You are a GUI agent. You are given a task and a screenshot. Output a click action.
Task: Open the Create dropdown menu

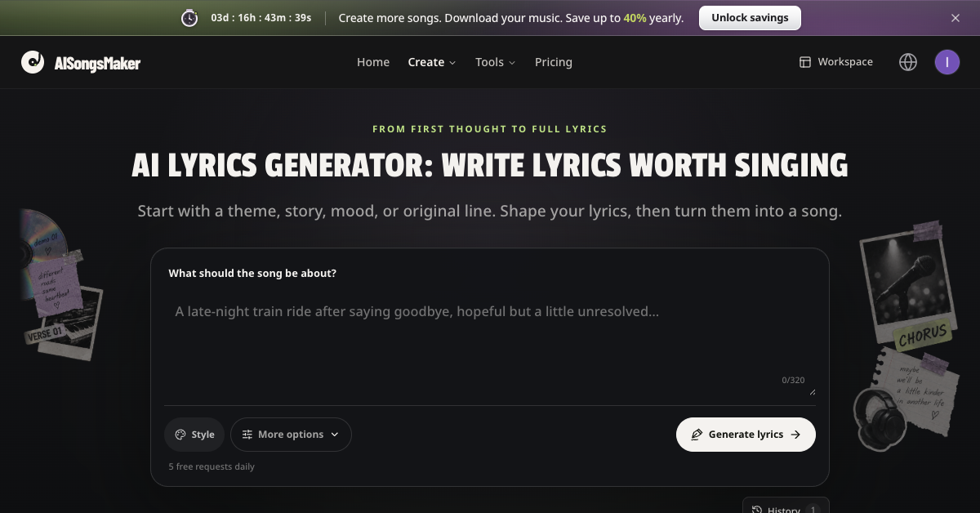pos(432,62)
